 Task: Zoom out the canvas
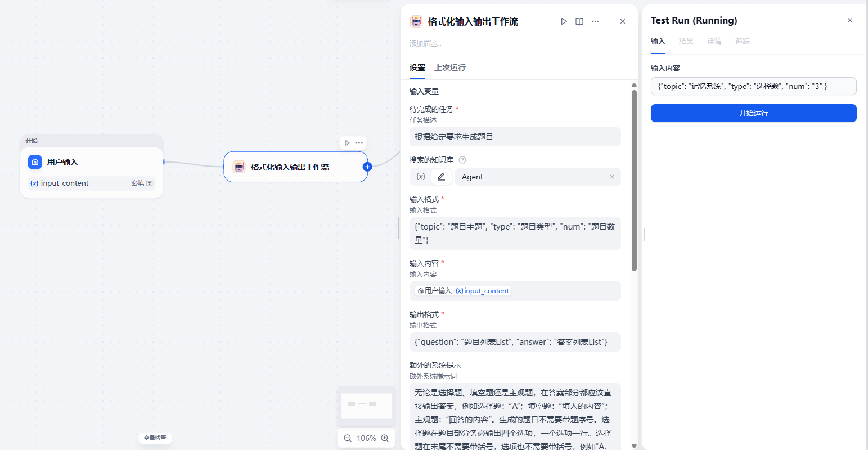[x=348, y=438]
